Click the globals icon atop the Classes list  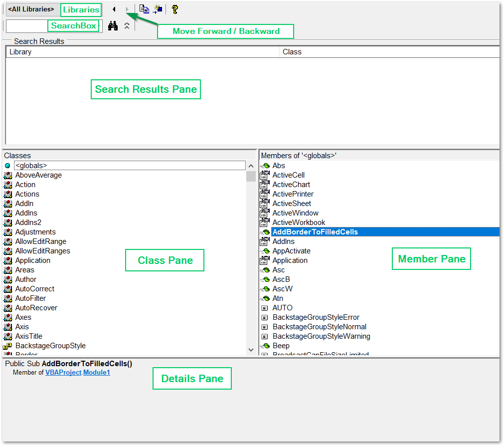[7, 165]
